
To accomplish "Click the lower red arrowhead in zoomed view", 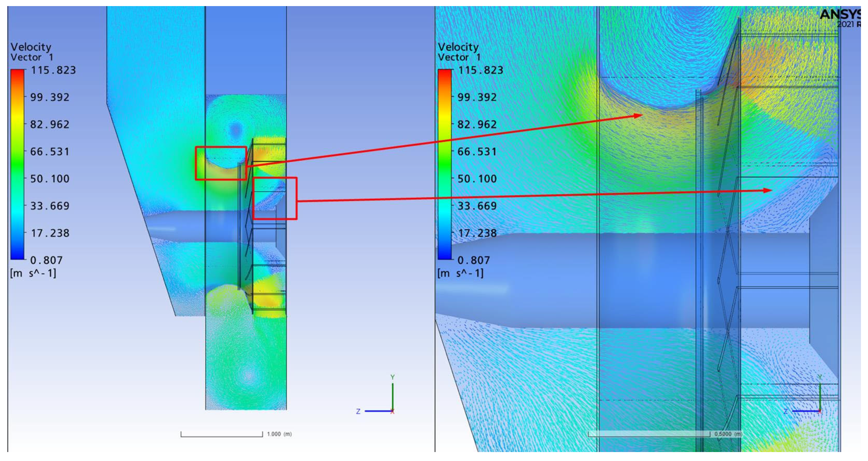I will 767,190.
